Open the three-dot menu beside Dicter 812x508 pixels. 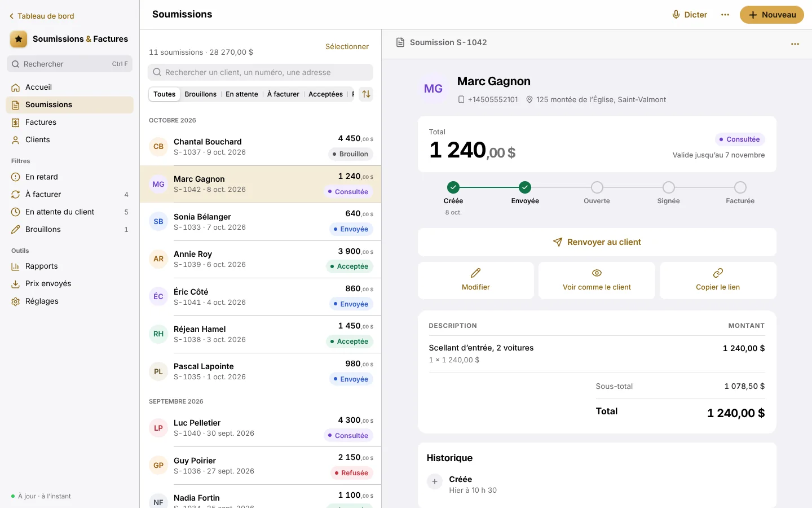coord(725,15)
